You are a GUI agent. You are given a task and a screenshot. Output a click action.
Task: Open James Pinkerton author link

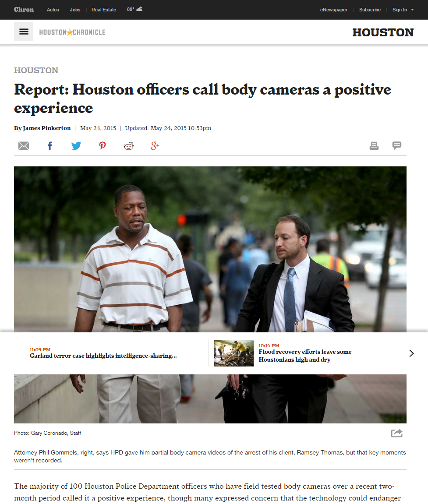46,128
